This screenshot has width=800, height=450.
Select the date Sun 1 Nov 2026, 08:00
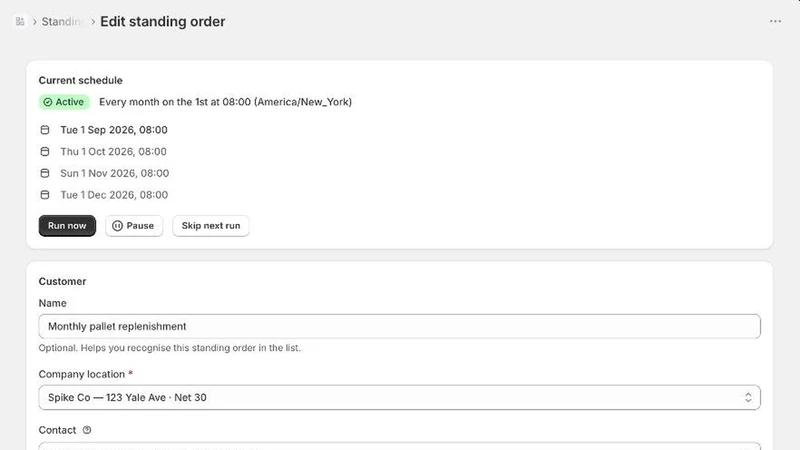(x=115, y=173)
